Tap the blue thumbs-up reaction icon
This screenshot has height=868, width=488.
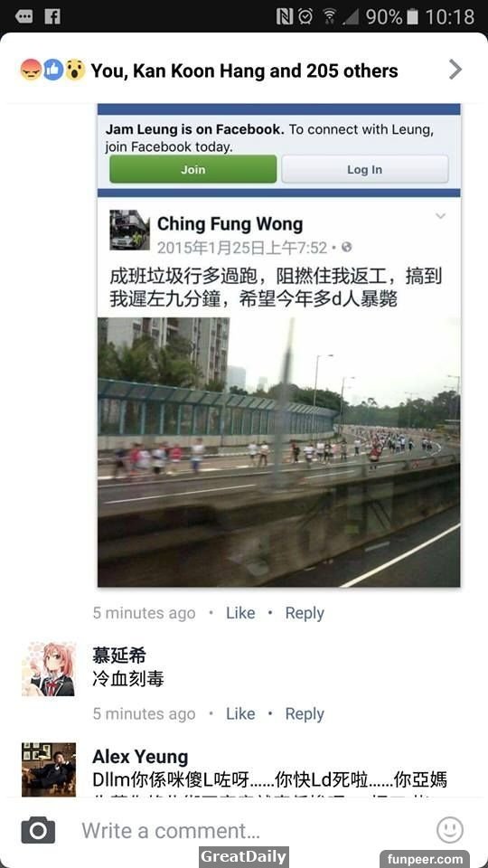[53, 70]
